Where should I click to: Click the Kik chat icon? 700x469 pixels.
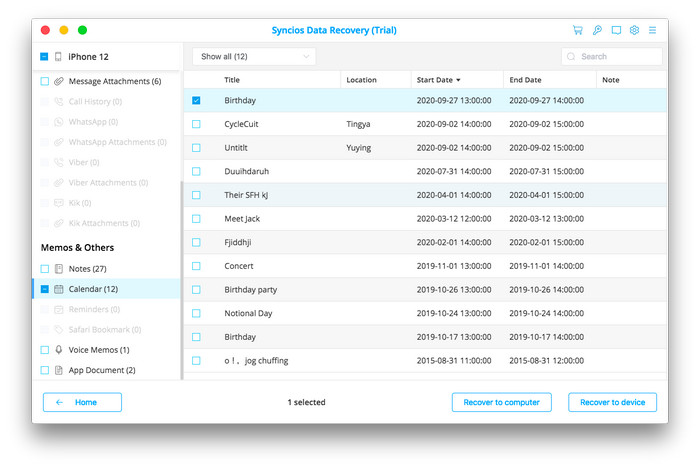(x=58, y=203)
